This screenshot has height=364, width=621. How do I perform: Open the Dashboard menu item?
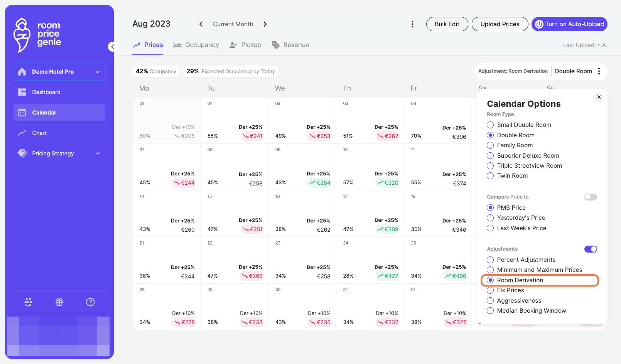point(59,92)
